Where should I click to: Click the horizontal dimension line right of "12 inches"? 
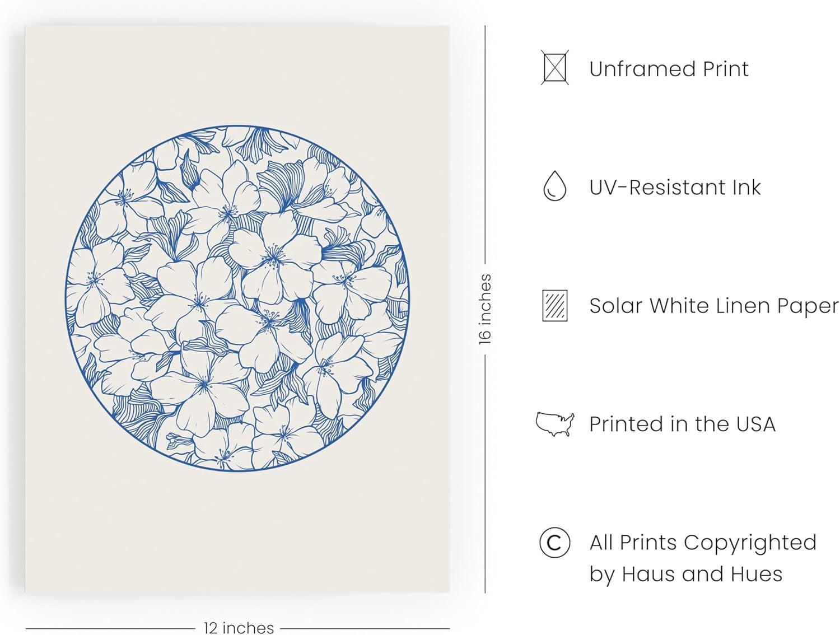click(364, 628)
